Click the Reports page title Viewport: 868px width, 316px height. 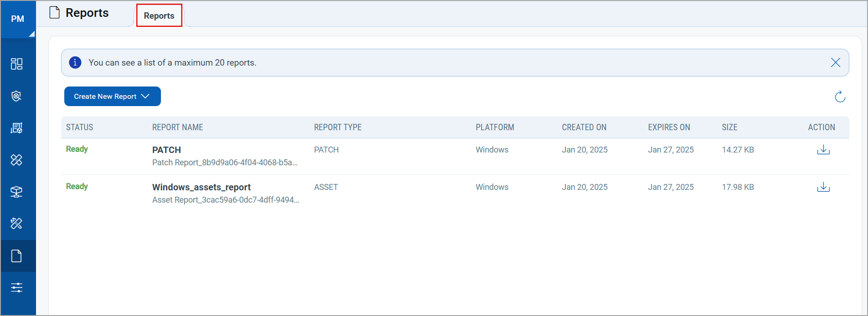pos(87,13)
